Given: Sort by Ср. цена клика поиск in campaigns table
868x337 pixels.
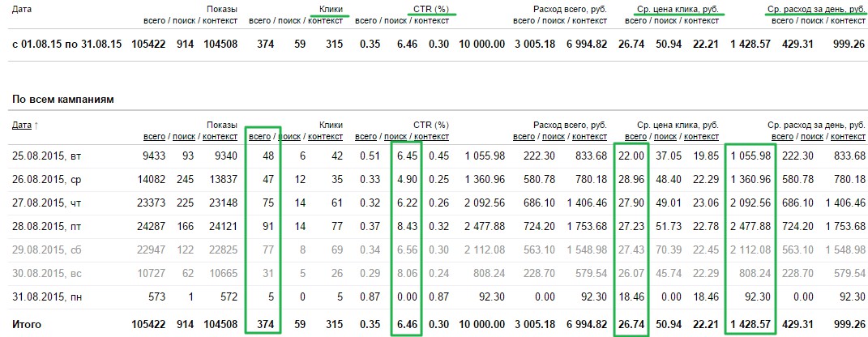Looking at the screenshot, I should 665,137.
